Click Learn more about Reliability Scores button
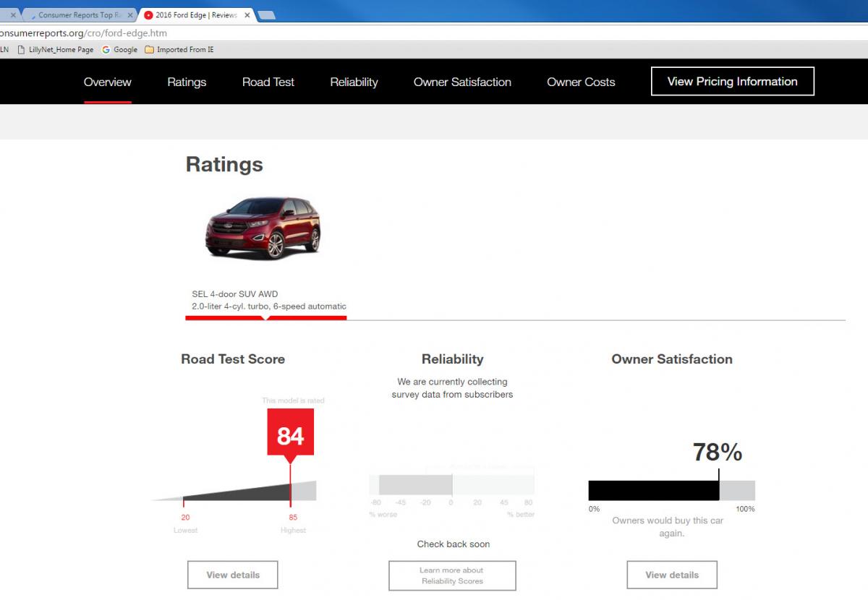This screenshot has height=600, width=868. (452, 575)
